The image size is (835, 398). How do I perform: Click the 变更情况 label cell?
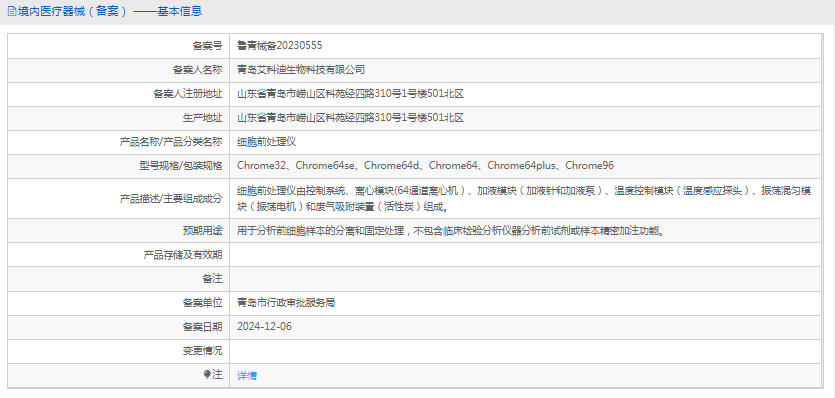coord(118,351)
